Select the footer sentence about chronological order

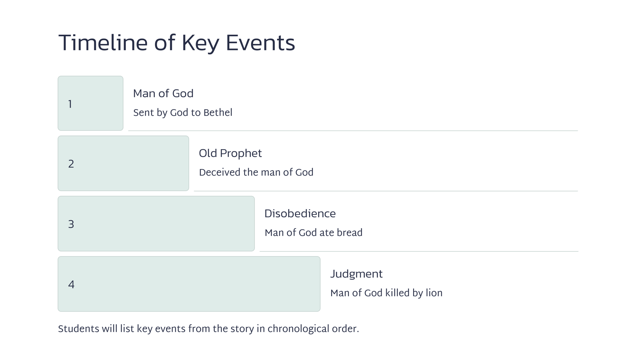(x=208, y=329)
